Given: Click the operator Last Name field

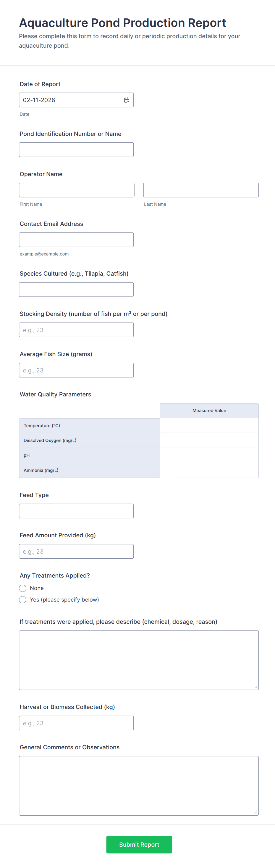Looking at the screenshot, I should click(200, 190).
